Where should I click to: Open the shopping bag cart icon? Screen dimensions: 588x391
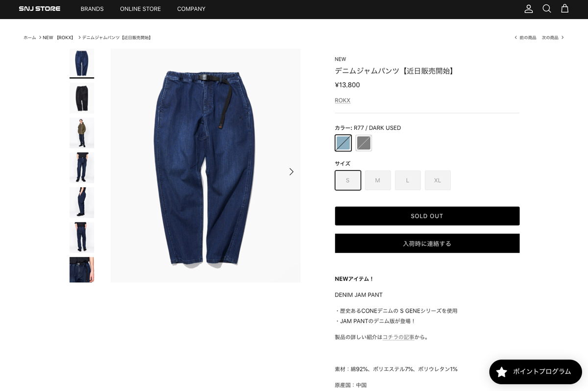[x=565, y=9]
